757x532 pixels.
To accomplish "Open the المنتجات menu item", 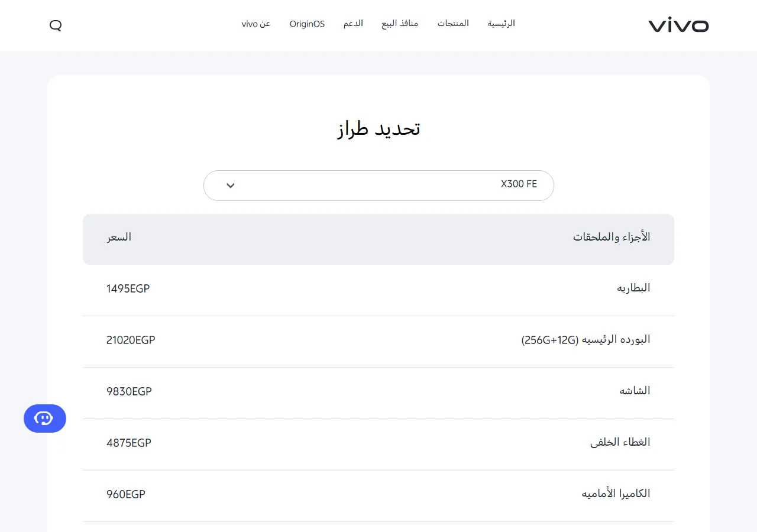I will [x=453, y=24].
